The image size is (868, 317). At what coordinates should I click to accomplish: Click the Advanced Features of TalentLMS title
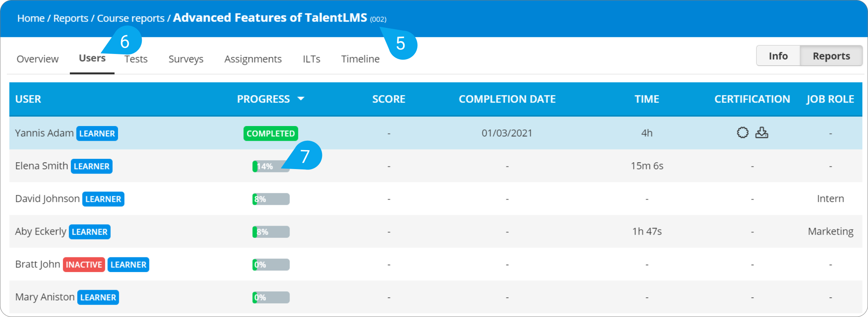point(270,17)
